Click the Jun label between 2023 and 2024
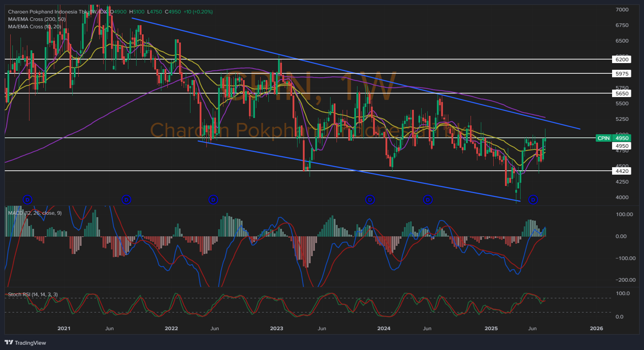 322,328
